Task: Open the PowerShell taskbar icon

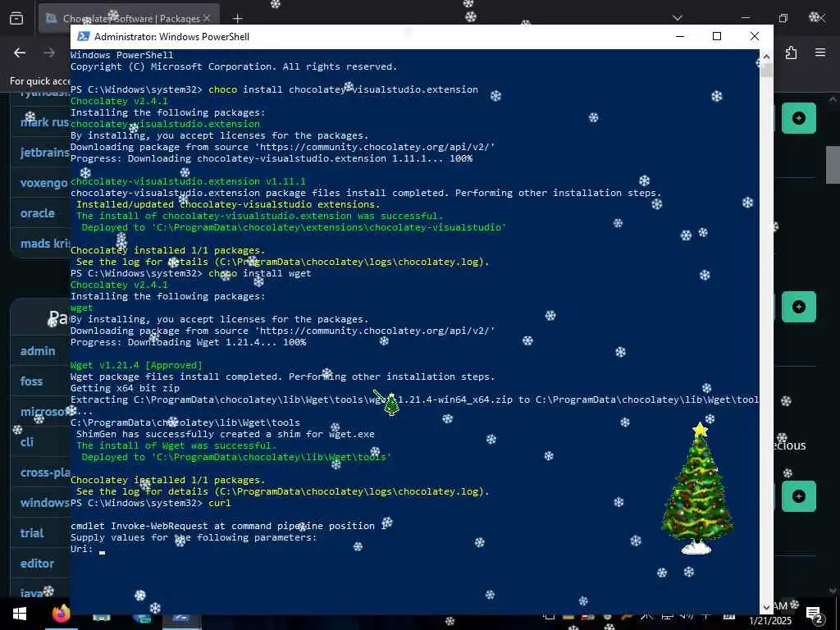Action: tap(181, 616)
